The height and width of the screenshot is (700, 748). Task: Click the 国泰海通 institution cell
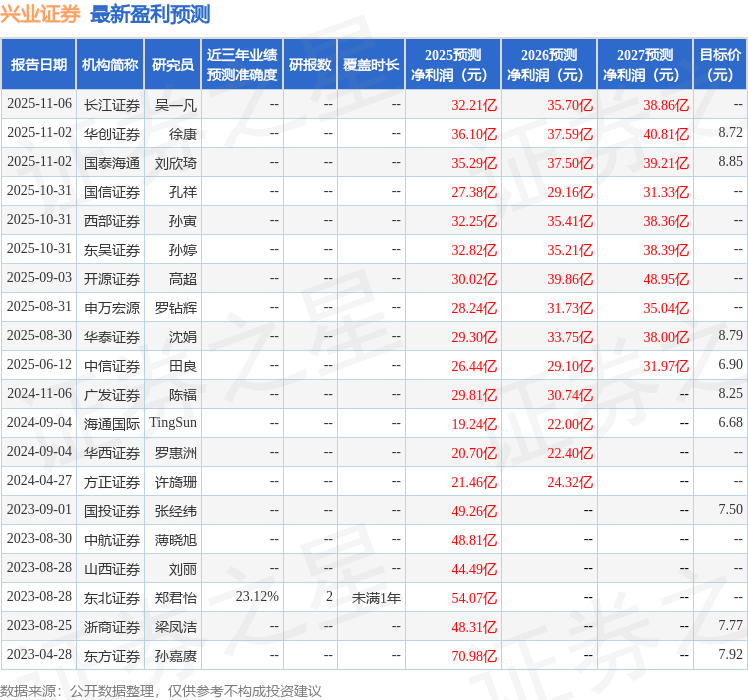pyautogui.click(x=112, y=163)
